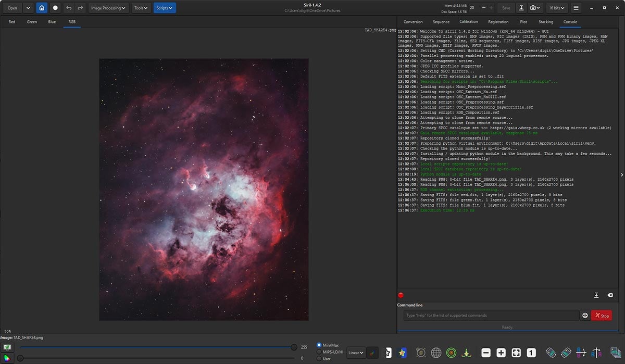Image resolution: width=625 pixels, height=364 pixels.
Task: Switch to the Stacking tab
Action: coord(546,21)
